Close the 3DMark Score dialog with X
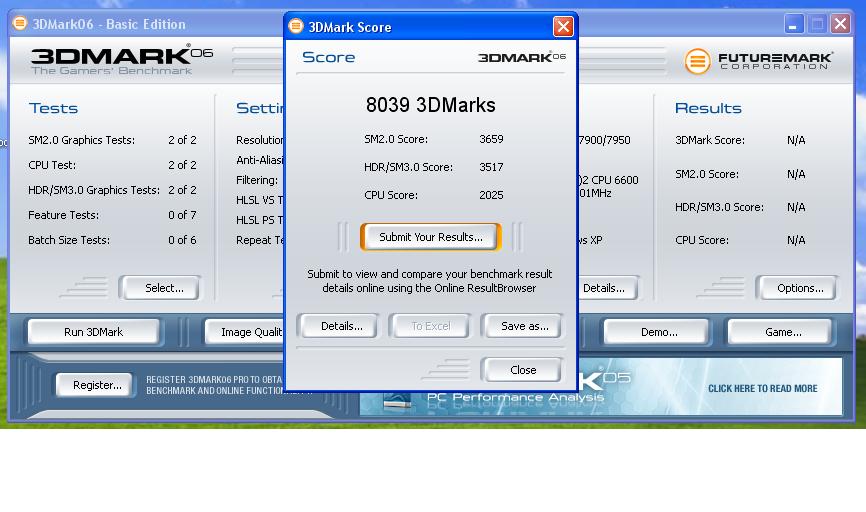 click(563, 27)
